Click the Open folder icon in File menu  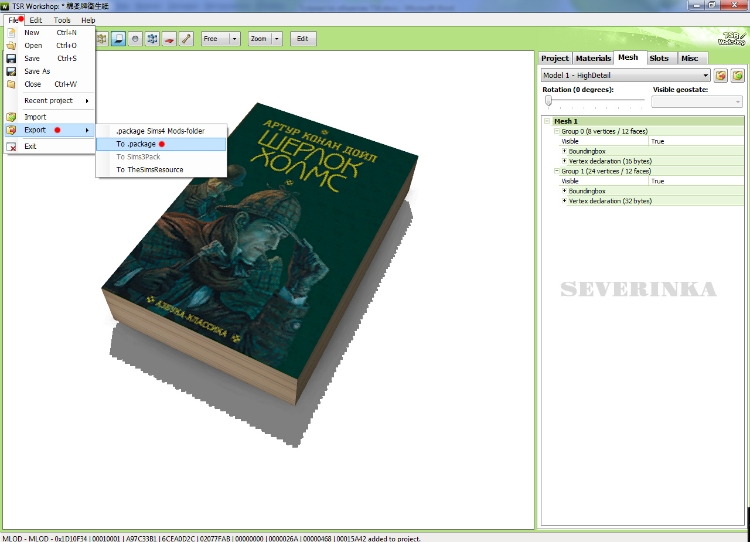point(11,45)
